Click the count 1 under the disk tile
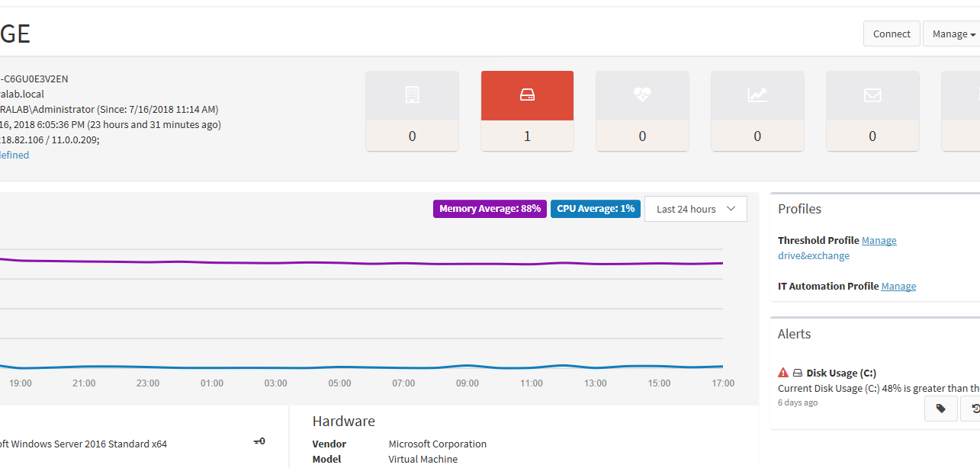Viewport: 980px width, 468px height. pos(527,136)
